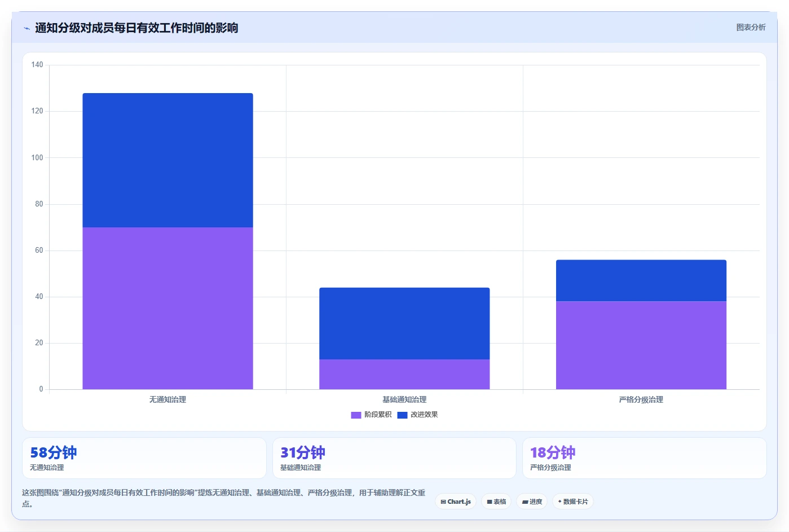The image size is (789, 532).
Task: Click the 基础通知治理 x-axis label
Action: pos(404,399)
